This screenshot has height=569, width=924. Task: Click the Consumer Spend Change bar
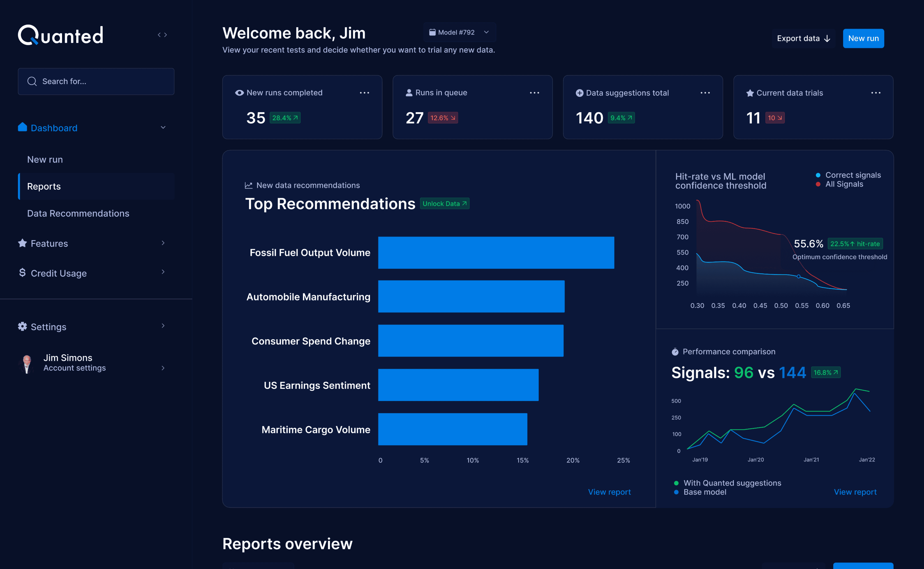[471, 341]
